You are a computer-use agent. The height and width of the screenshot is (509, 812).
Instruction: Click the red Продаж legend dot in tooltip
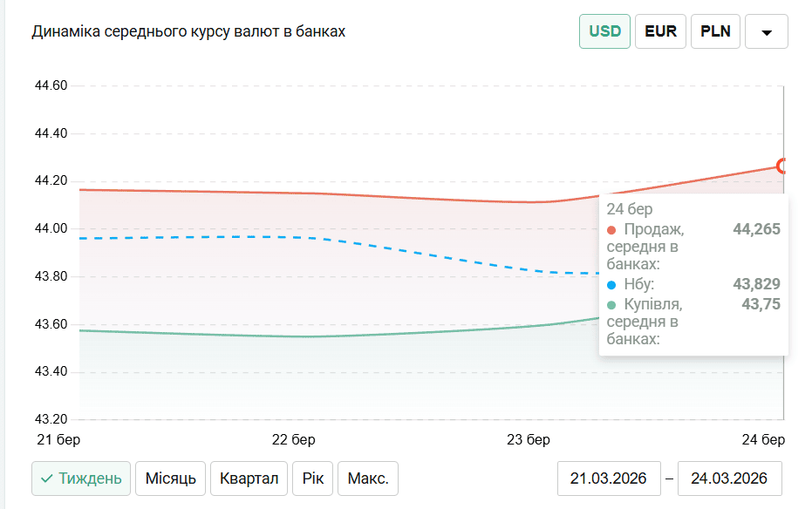611,230
